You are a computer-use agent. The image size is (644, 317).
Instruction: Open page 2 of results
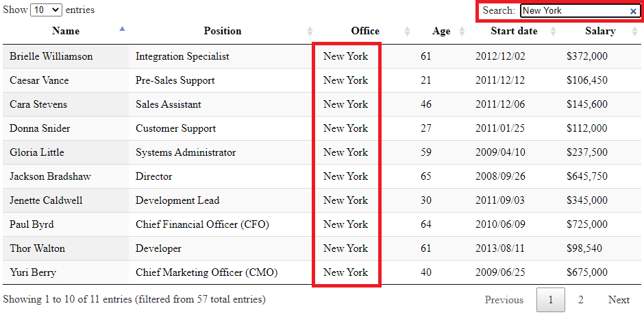pos(580,300)
